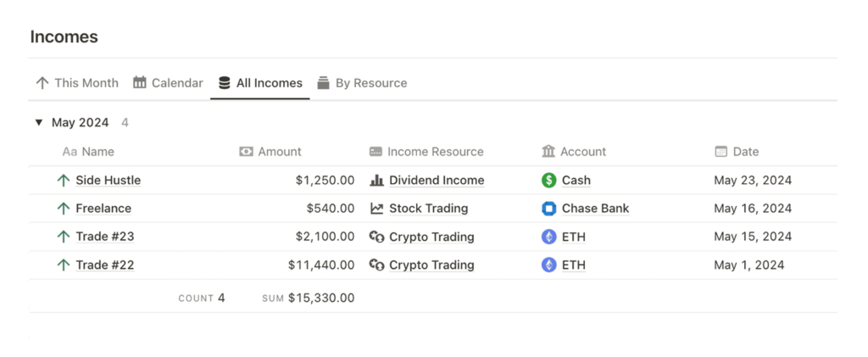Open the ETH account in the Trade #23 row
Screen dimensions: 868x357
[574, 237]
